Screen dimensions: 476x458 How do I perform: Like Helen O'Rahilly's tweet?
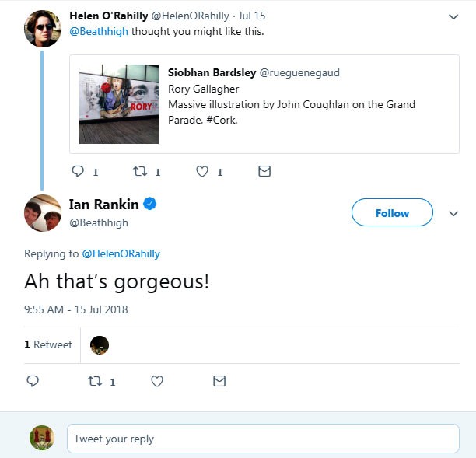coord(202,171)
